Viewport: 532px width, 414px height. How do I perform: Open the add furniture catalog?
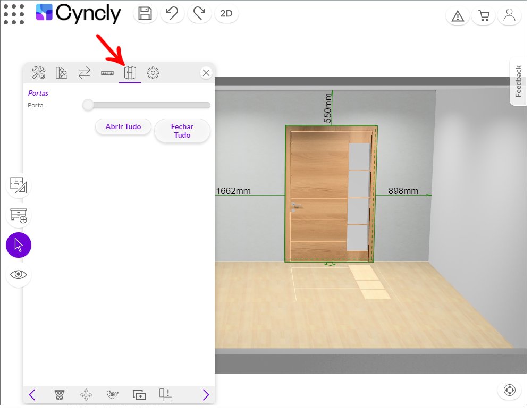(x=19, y=215)
